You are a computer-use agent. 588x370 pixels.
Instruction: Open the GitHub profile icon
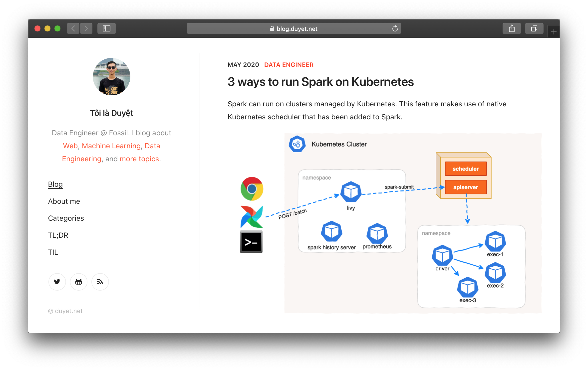(x=79, y=282)
